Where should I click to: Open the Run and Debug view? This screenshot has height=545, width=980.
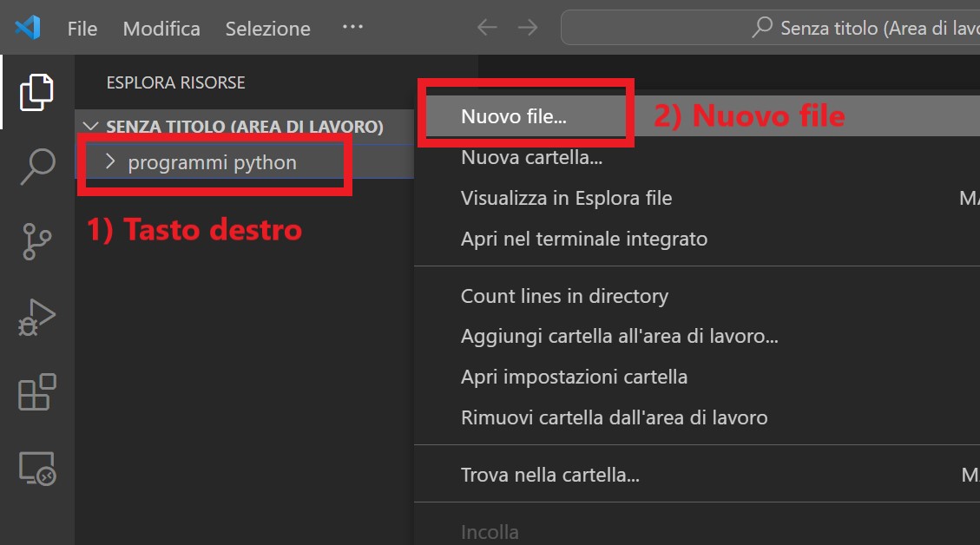[x=36, y=318]
